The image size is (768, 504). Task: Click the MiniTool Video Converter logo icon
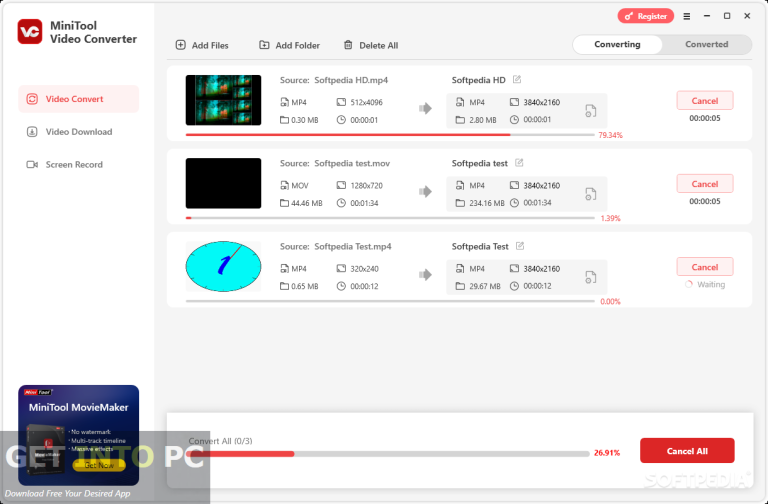coord(29,32)
